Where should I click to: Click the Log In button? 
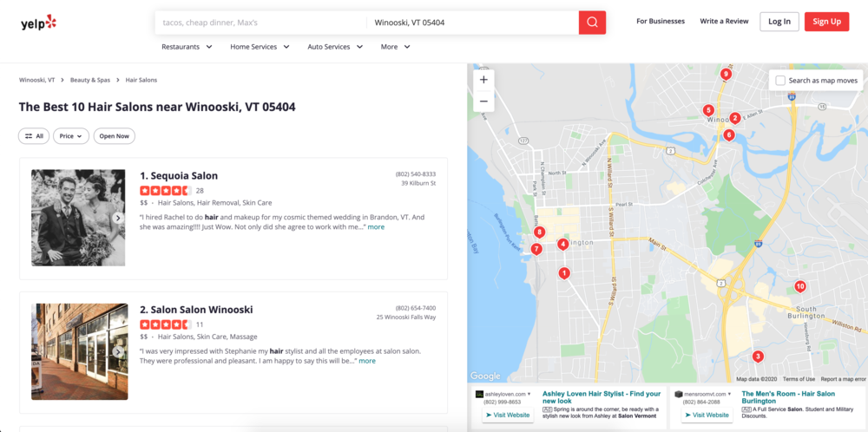pyautogui.click(x=779, y=22)
